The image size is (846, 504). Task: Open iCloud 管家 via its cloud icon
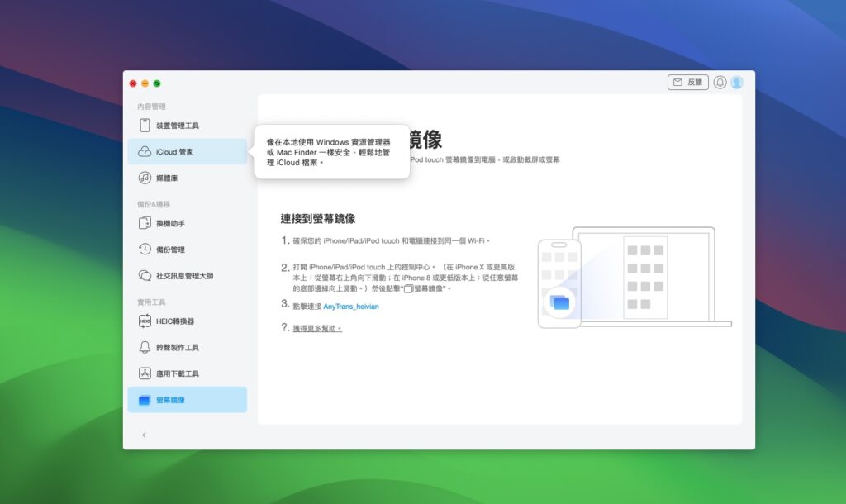click(x=145, y=151)
